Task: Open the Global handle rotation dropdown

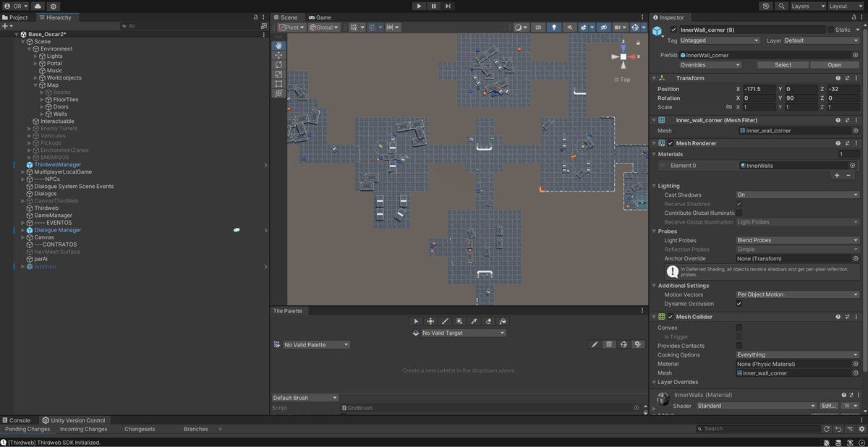Action: click(x=323, y=27)
